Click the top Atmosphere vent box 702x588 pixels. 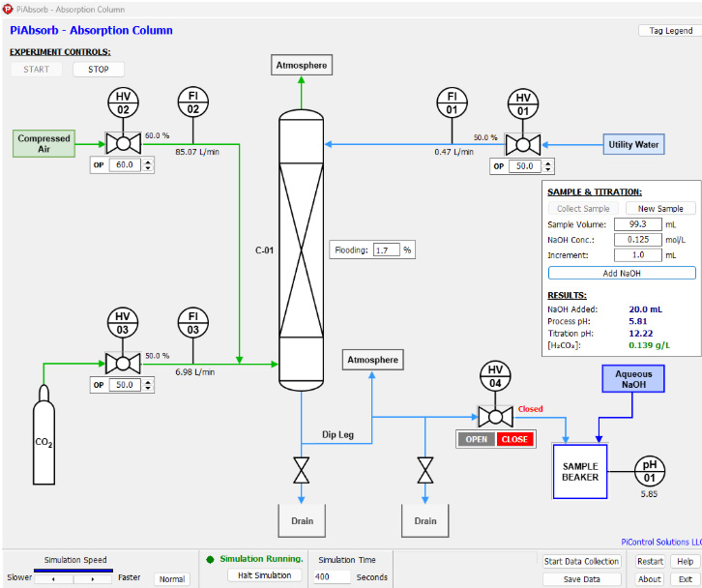coord(302,66)
